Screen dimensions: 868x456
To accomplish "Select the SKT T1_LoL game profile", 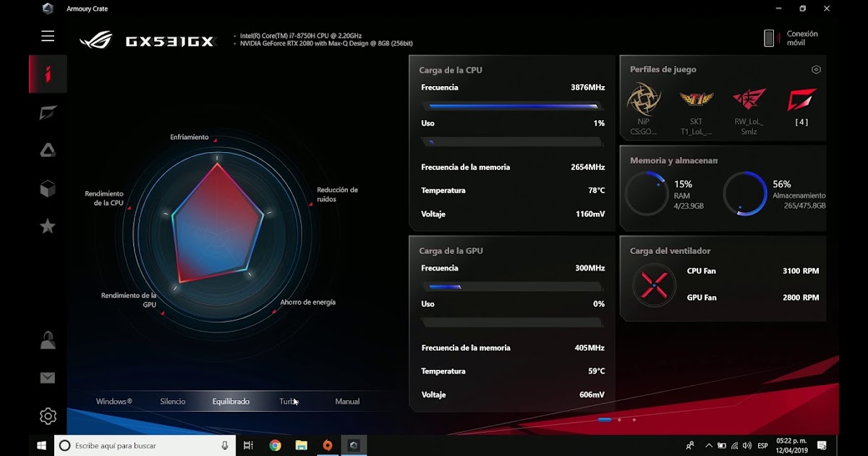I will [x=696, y=112].
